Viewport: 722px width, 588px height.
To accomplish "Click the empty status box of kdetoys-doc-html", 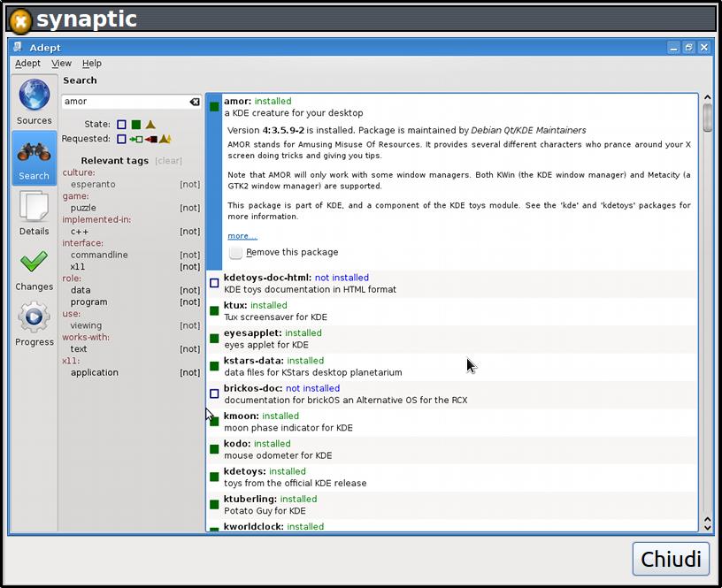I will [x=214, y=283].
